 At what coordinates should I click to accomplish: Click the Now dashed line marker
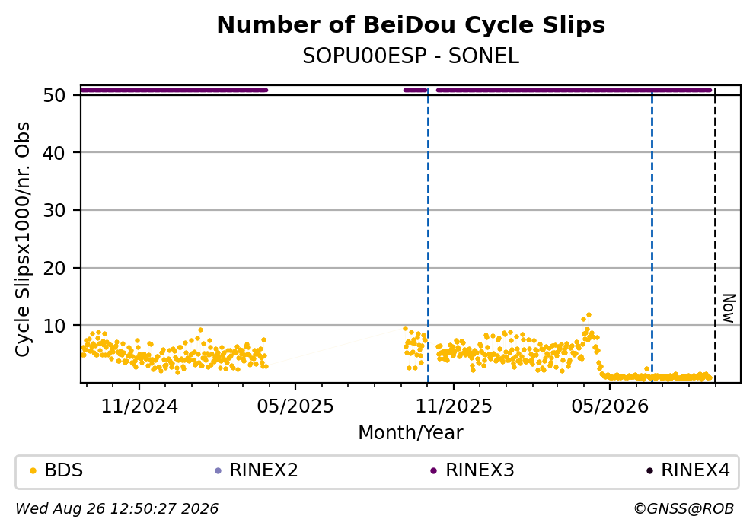pos(715,236)
